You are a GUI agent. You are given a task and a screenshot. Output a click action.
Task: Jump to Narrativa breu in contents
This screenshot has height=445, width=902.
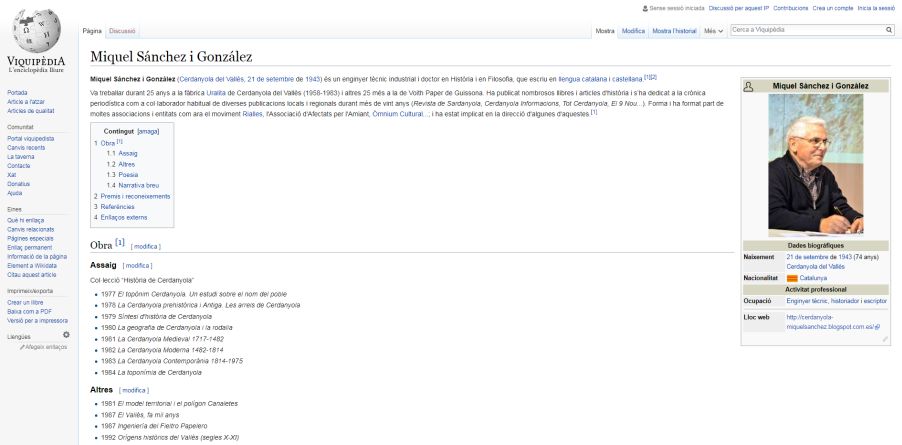point(139,186)
